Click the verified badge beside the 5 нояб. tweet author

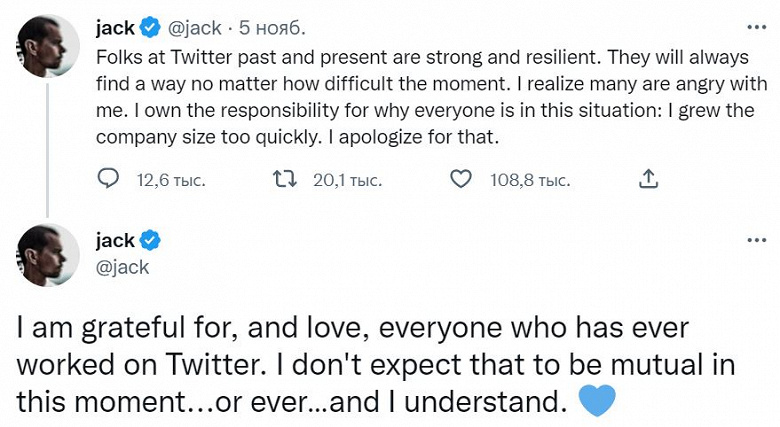point(151,28)
